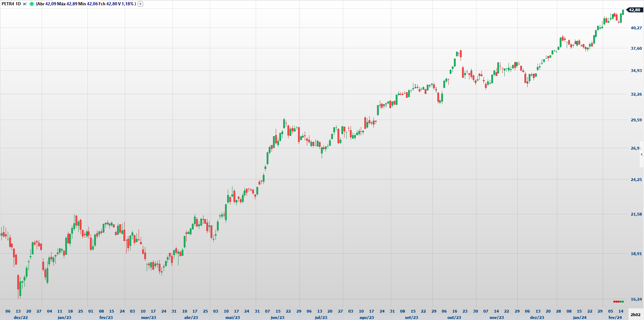Click the fev/24 month label on time axis
This screenshot has height=320, width=644.
pos(615,318)
